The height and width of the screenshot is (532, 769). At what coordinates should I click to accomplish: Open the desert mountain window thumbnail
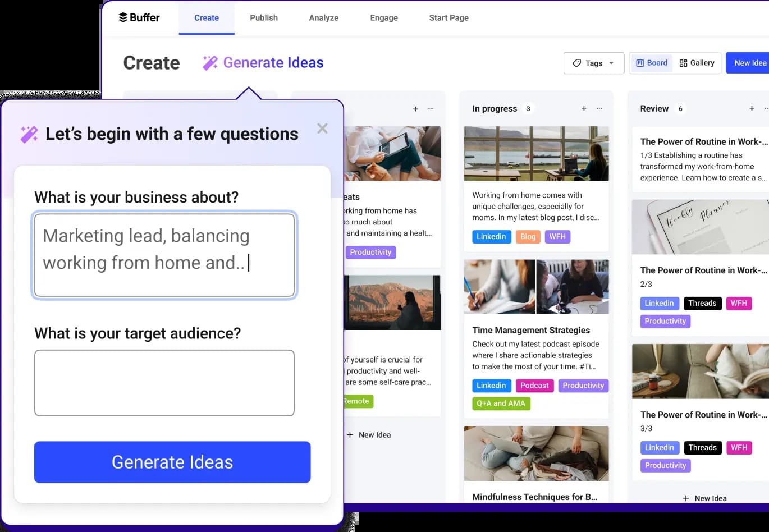[392, 302]
